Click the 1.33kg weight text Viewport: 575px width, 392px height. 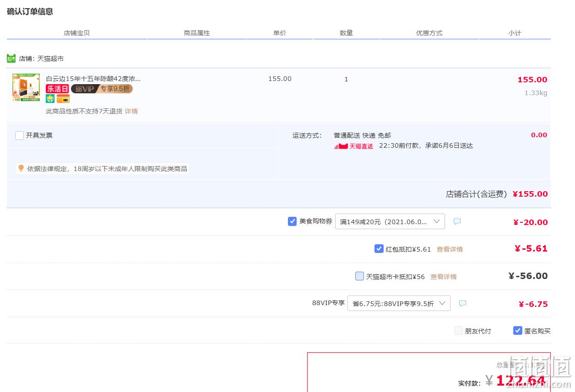(x=536, y=93)
